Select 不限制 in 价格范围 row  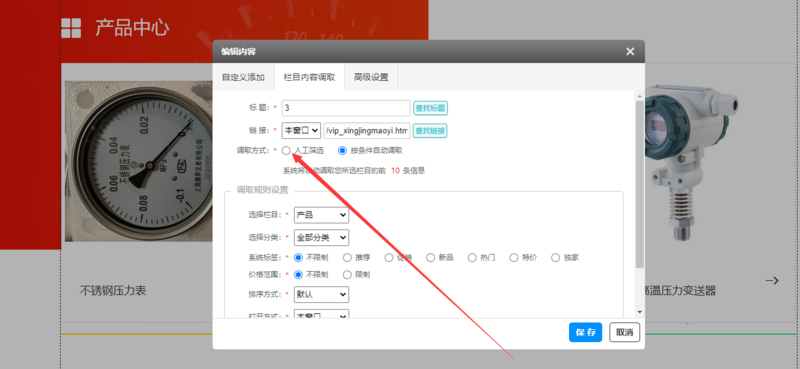click(x=298, y=275)
